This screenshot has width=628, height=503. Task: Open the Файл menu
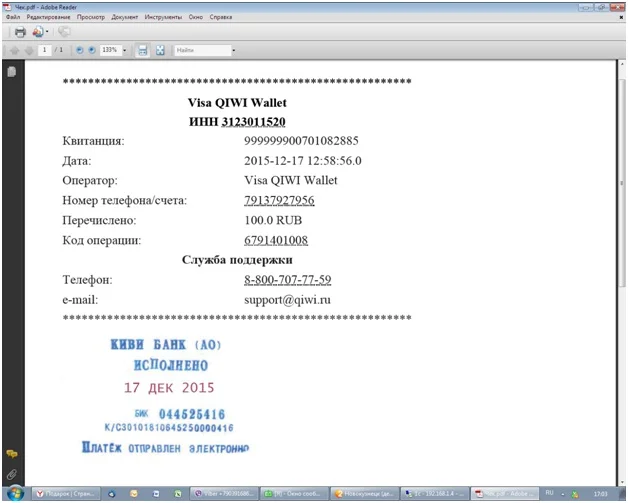[13, 17]
